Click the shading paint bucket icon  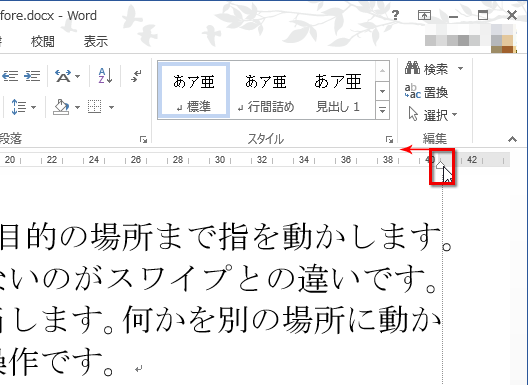pos(61,107)
